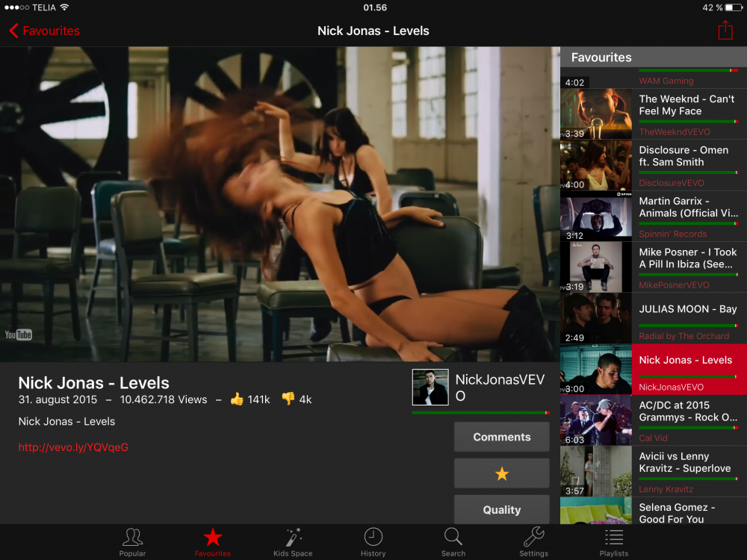Select the highlighted Nick Jonas - Levels row
747x560 pixels.
pyautogui.click(x=654, y=369)
